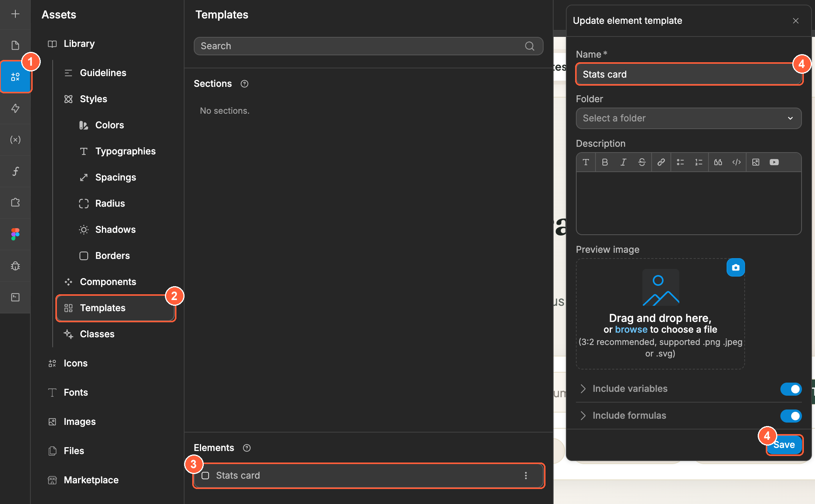Focus the Name input field
The width and height of the screenshot is (815, 504).
(x=689, y=75)
